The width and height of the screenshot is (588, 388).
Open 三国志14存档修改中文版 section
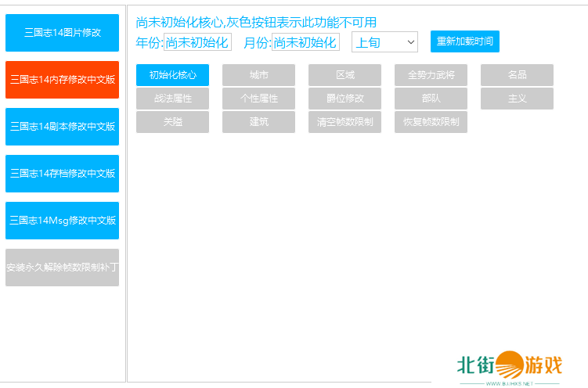pyautogui.click(x=62, y=174)
